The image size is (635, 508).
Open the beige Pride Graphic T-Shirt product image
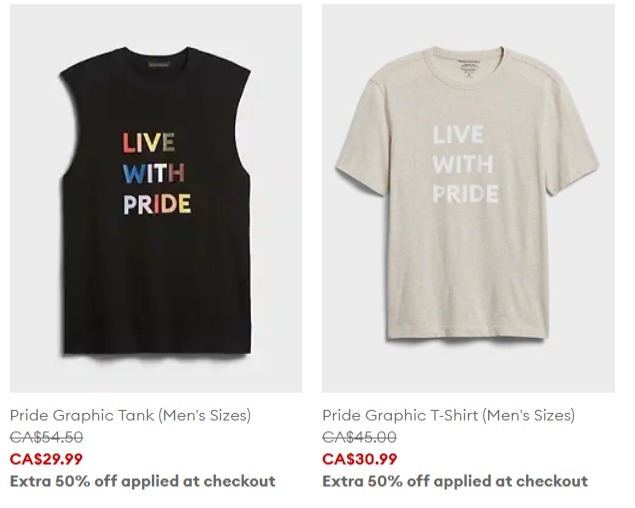click(469, 198)
